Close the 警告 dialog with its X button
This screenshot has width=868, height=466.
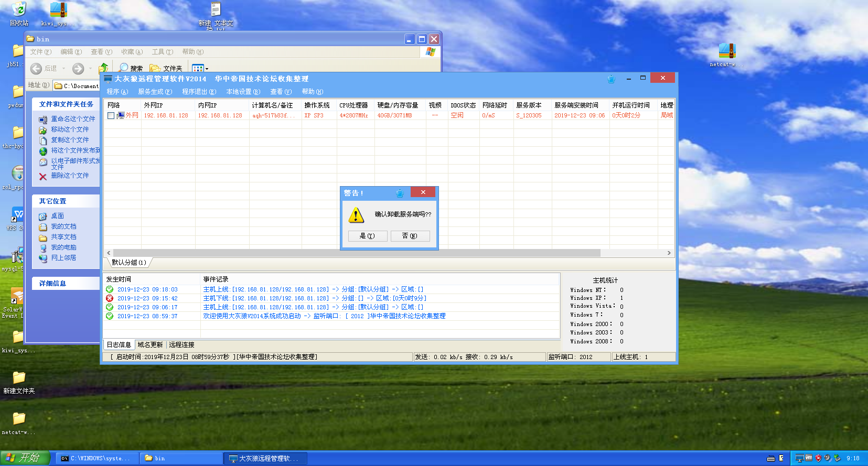click(x=423, y=192)
